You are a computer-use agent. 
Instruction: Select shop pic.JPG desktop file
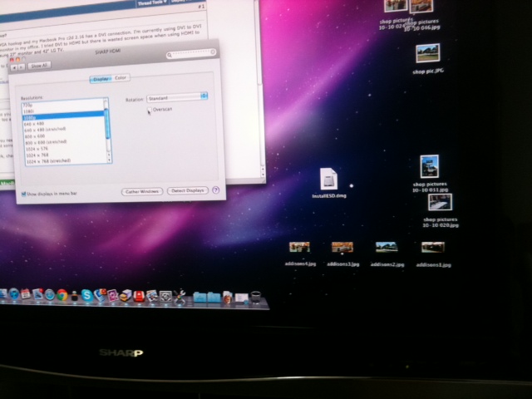pos(428,58)
